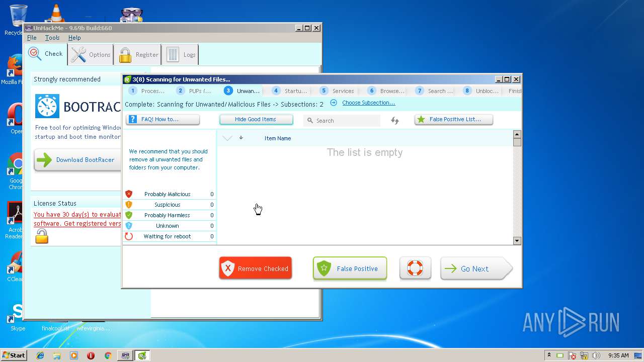Viewport: 644px width, 362px height.
Task: Toggle the check-all chevron in list header
Action: pyautogui.click(x=227, y=138)
